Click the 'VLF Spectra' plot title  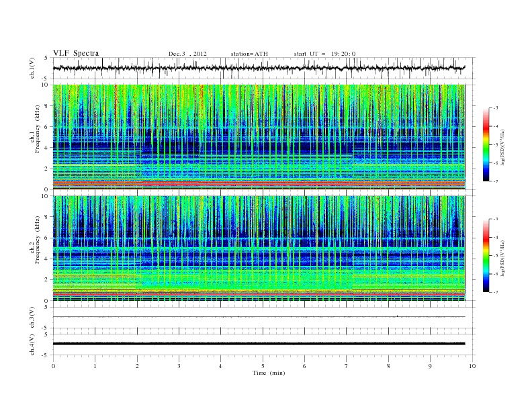[x=76, y=53]
